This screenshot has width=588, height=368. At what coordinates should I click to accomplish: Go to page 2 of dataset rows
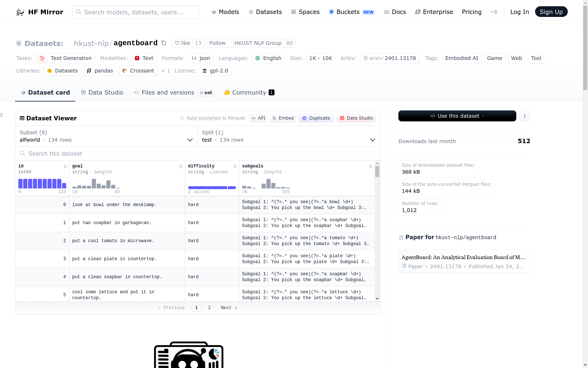209,308
